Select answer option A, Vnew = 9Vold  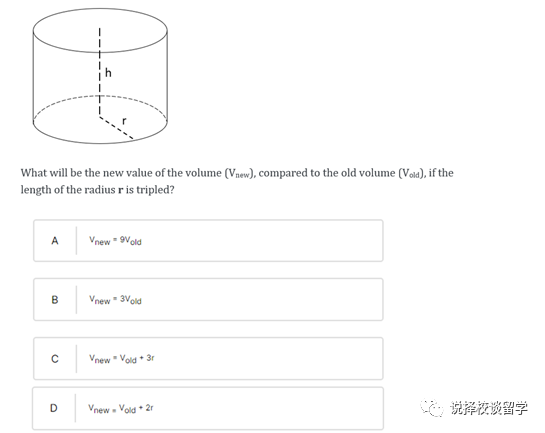click(x=208, y=240)
